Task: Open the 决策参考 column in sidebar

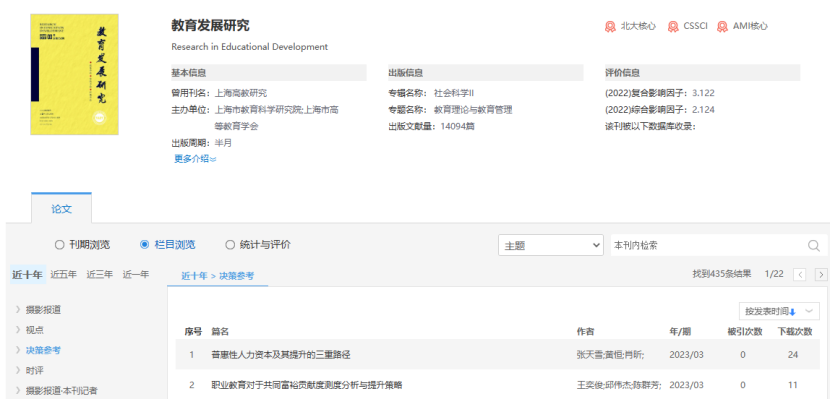Action: click(x=43, y=350)
